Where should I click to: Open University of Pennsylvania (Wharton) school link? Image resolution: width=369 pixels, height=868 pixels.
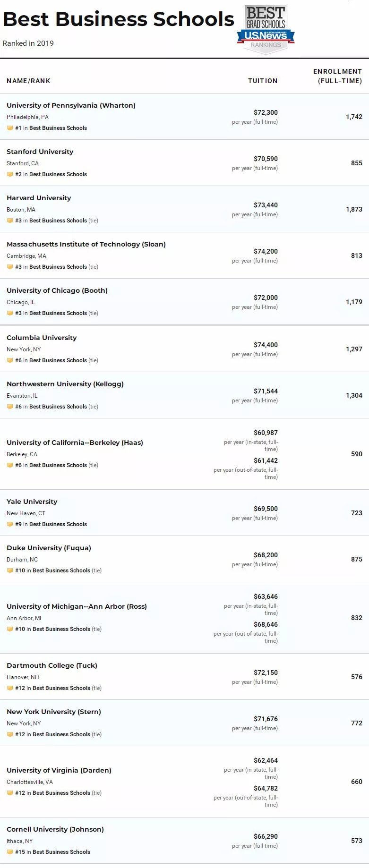(x=71, y=105)
